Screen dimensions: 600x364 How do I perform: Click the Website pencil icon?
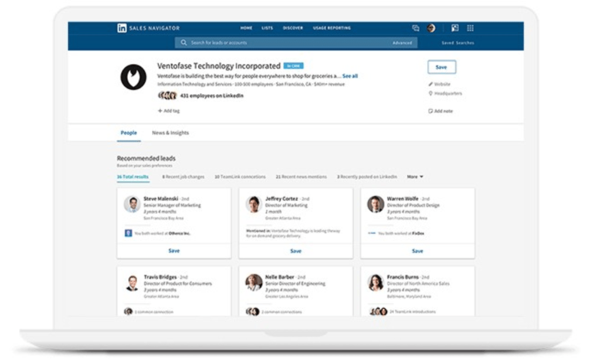[430, 84]
